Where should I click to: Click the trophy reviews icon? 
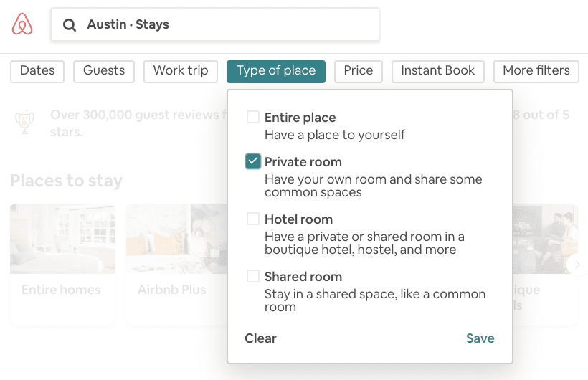pyautogui.click(x=24, y=121)
